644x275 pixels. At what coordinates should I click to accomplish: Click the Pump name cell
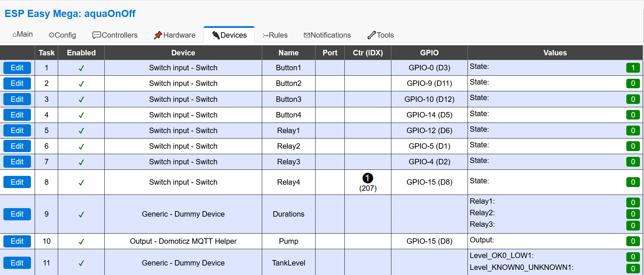[289, 241]
